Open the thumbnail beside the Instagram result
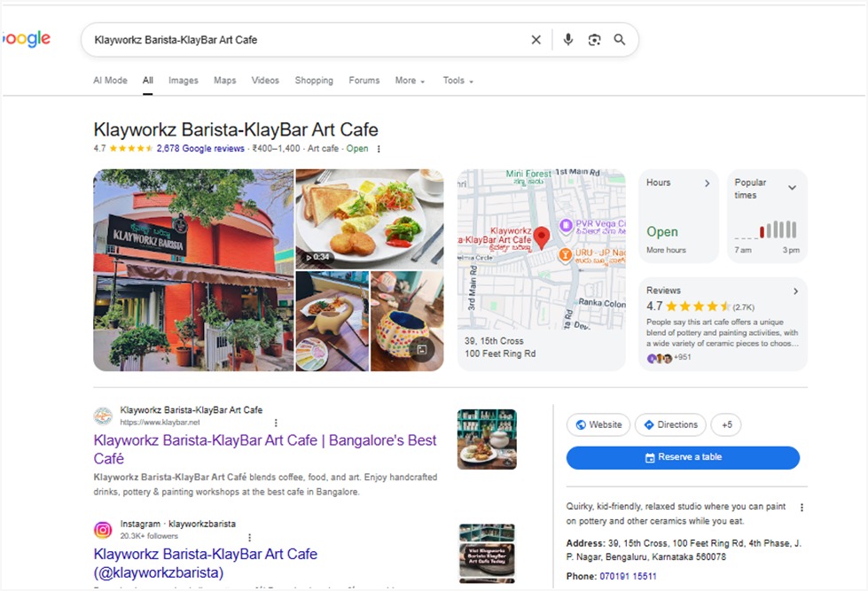Screen dimensions: 868x591 point(487,554)
